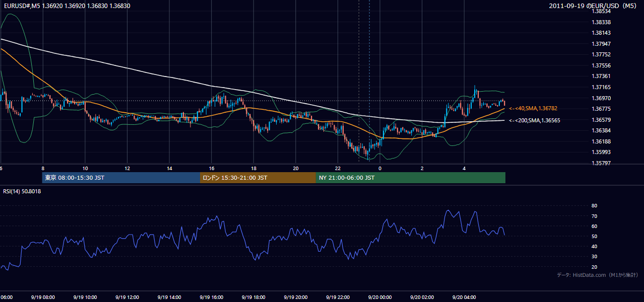Click the 9/19 14:00 time label
The width and height of the screenshot is (644, 302).
169,297
